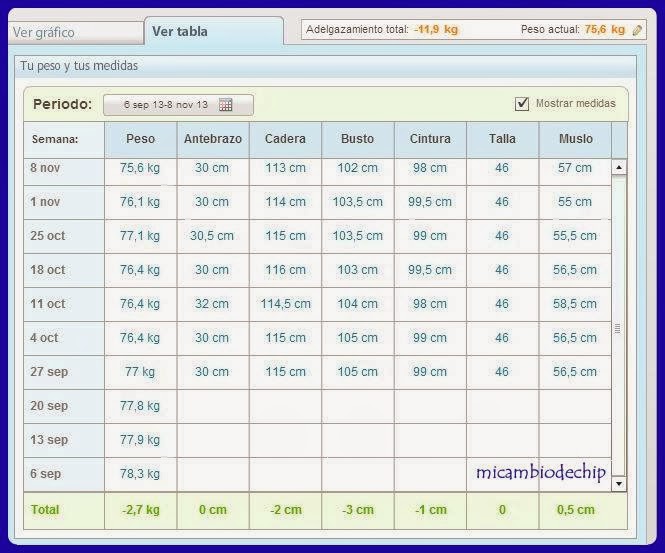This screenshot has width=665, height=553.
Task: Click the Tu peso y tus medidas heading
Action: [79, 66]
